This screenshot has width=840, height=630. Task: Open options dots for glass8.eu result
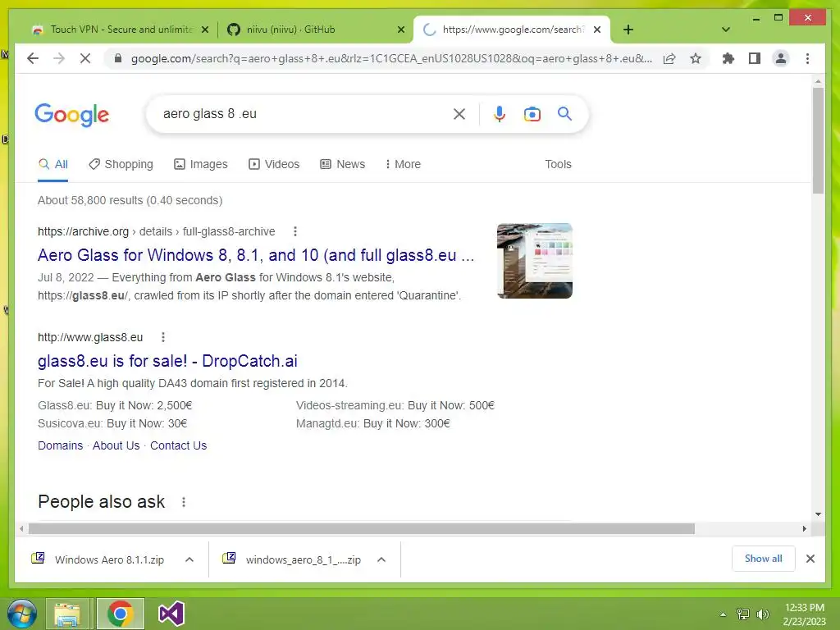pyautogui.click(x=163, y=337)
